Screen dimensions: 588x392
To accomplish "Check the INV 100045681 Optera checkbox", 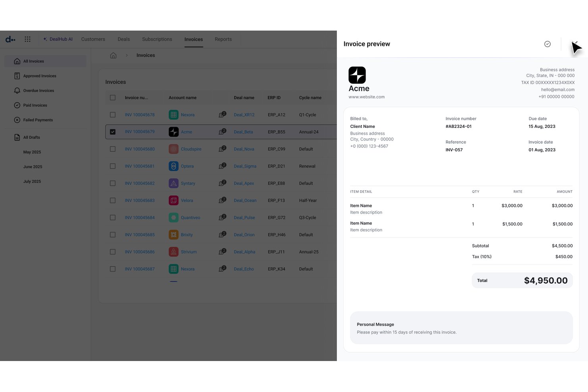I will point(113,166).
